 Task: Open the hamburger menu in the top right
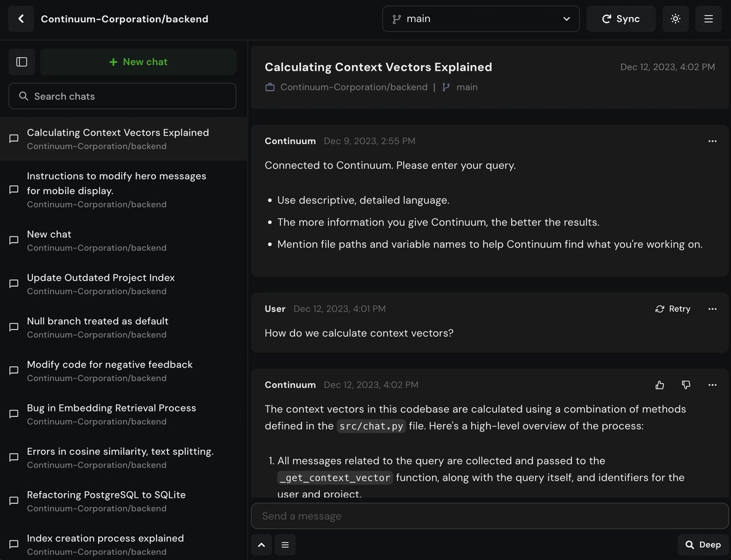point(708,18)
